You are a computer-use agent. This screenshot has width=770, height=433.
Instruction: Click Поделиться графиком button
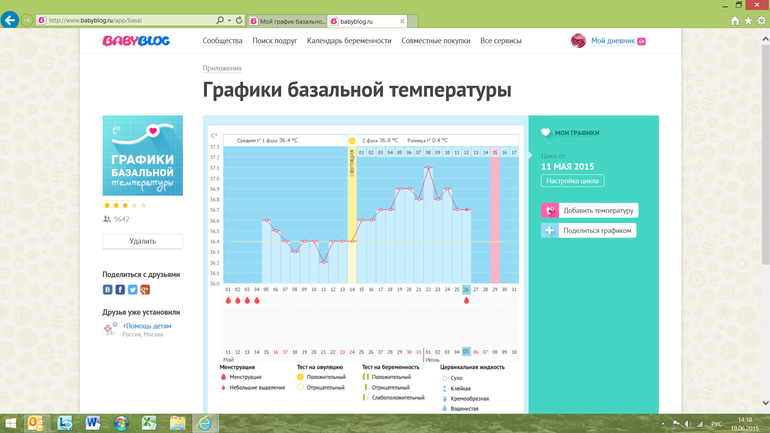[x=589, y=230]
